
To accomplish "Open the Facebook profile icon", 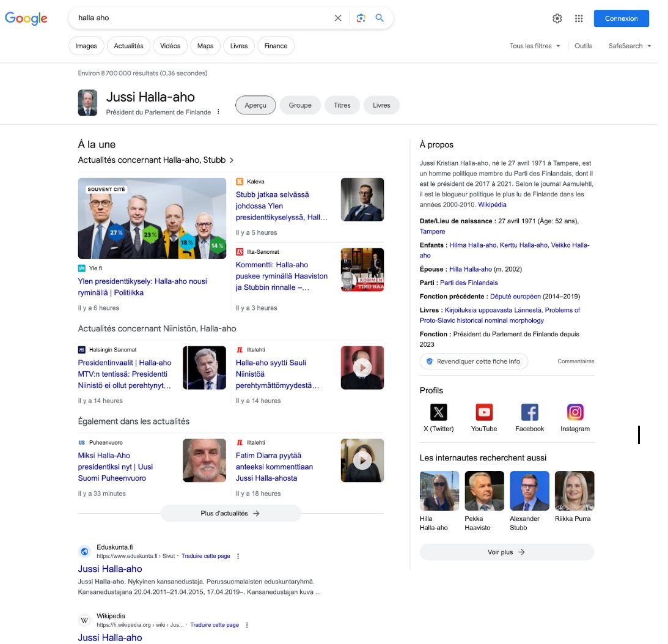I will [529, 412].
